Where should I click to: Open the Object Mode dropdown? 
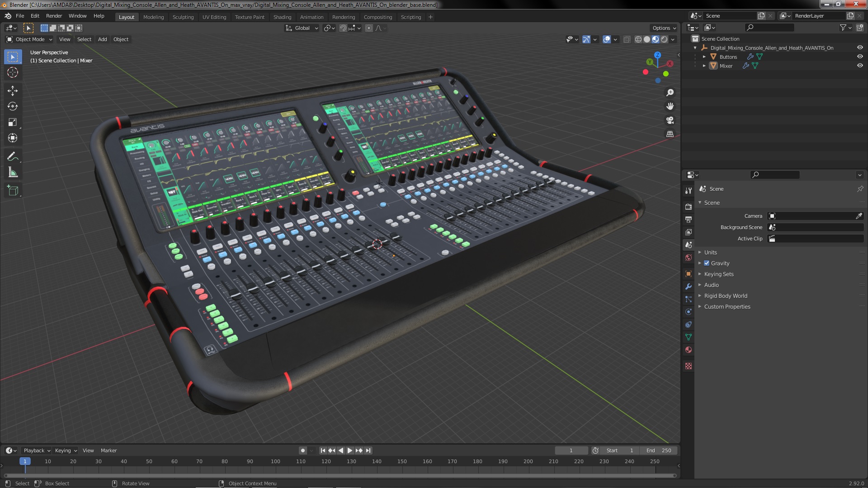point(30,39)
